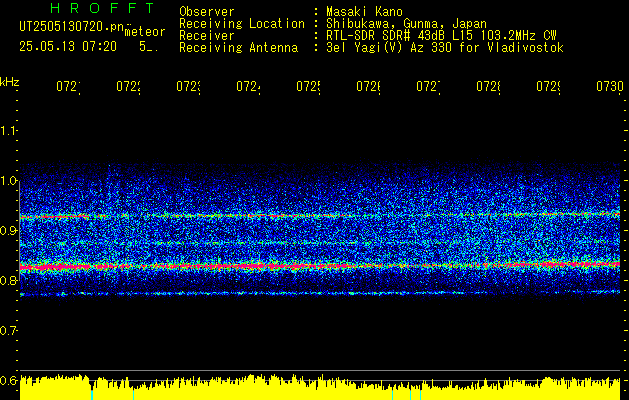
Task: Click the 0.9 kHz axis label
Action: pos(9,231)
